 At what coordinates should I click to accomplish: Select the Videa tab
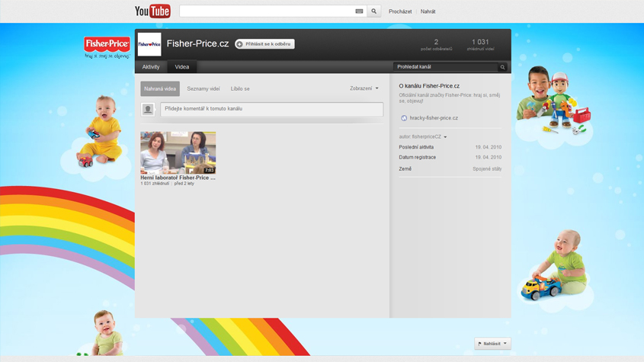pos(182,67)
